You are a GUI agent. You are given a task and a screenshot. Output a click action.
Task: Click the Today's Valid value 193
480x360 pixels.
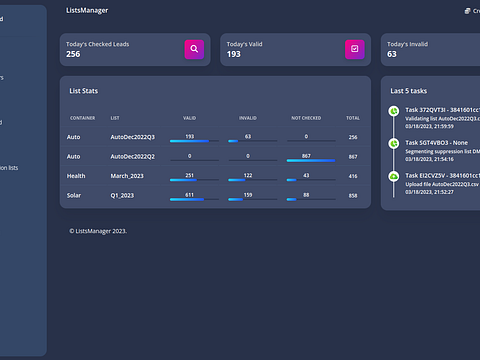[234, 54]
